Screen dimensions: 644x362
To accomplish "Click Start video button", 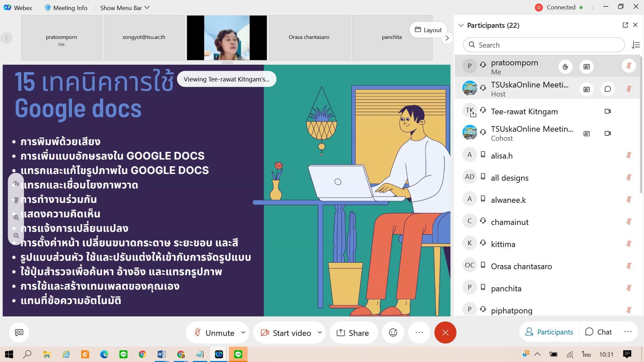I will click(x=286, y=333).
